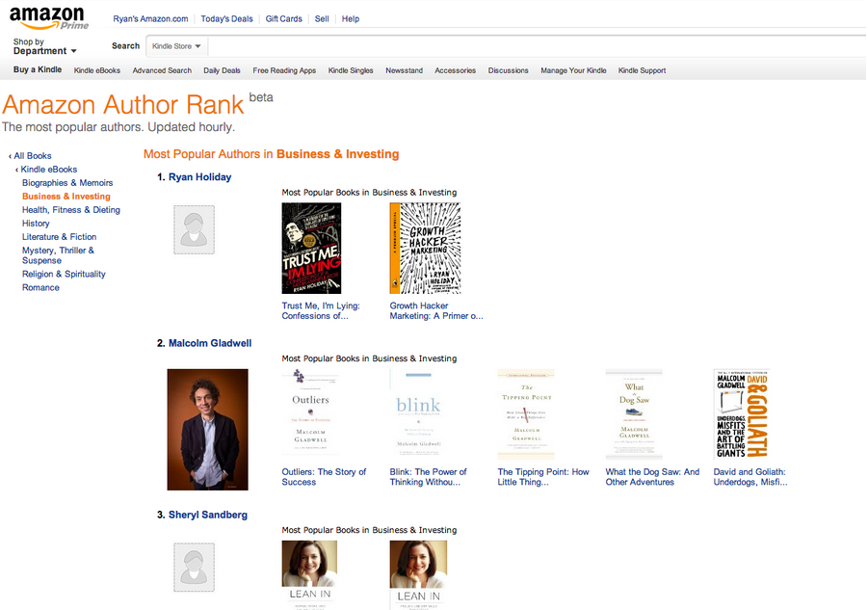
Task: Open 'The Tipping Point: How Little Thing...' title
Action: [x=543, y=477]
